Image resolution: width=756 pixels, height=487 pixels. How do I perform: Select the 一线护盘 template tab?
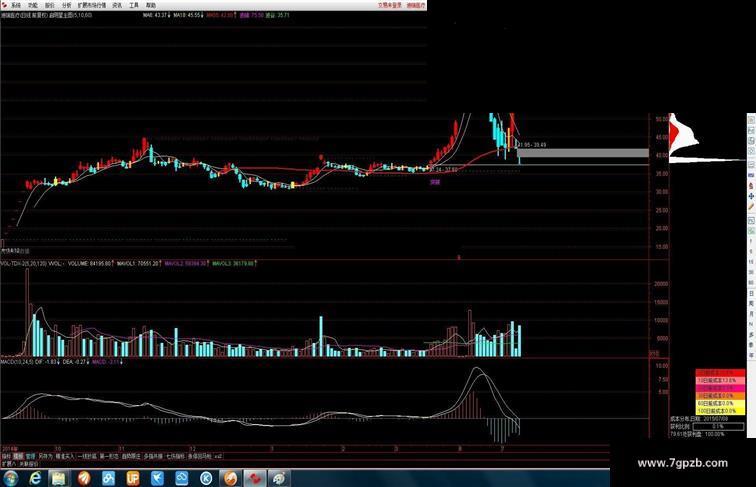87,456
